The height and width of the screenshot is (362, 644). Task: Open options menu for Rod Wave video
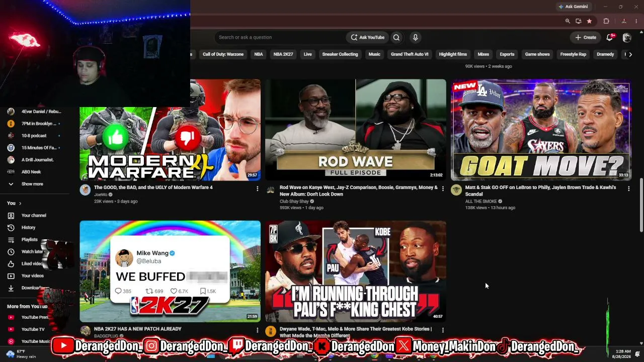pyautogui.click(x=443, y=189)
